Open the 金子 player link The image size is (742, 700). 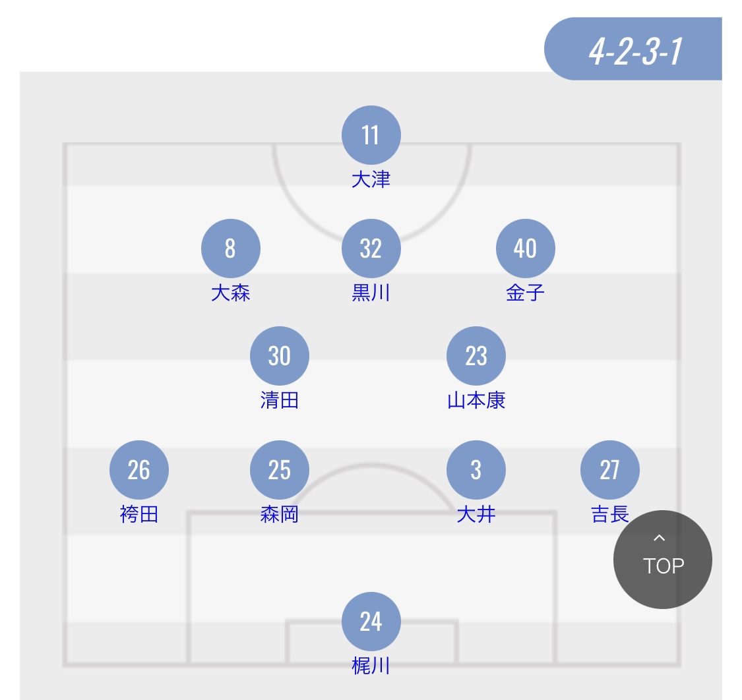pos(525,293)
